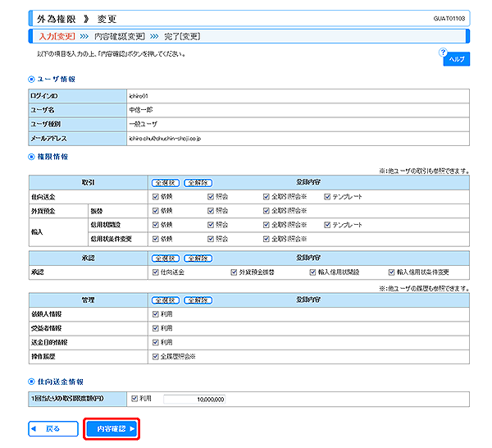Toggle 依頼 checkbox in 信用状開設 row

155,225
